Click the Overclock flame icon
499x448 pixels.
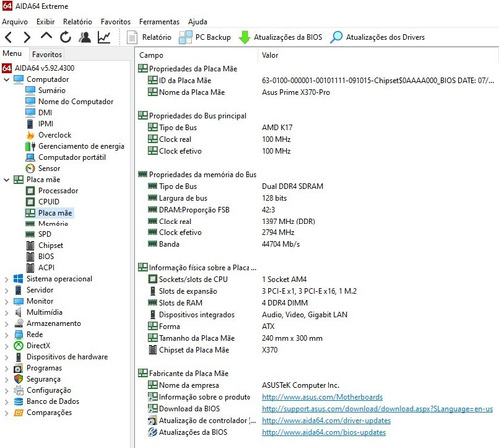click(30, 135)
